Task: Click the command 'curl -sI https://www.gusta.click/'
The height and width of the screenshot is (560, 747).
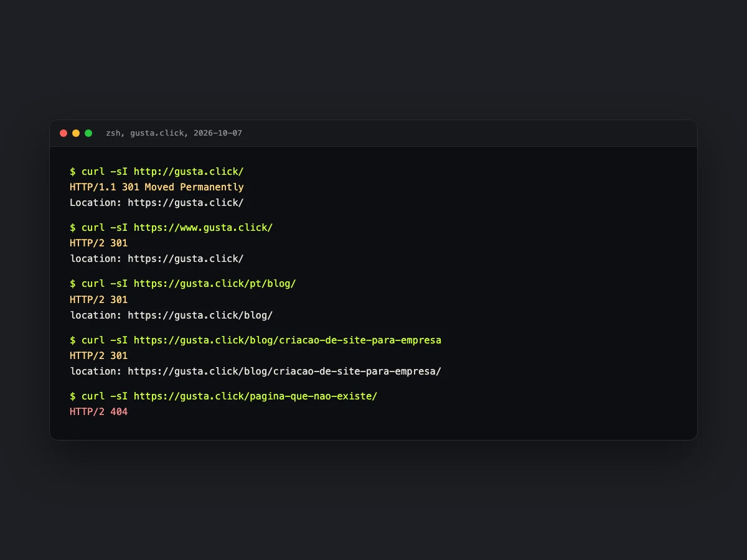Action: pyautogui.click(x=177, y=227)
